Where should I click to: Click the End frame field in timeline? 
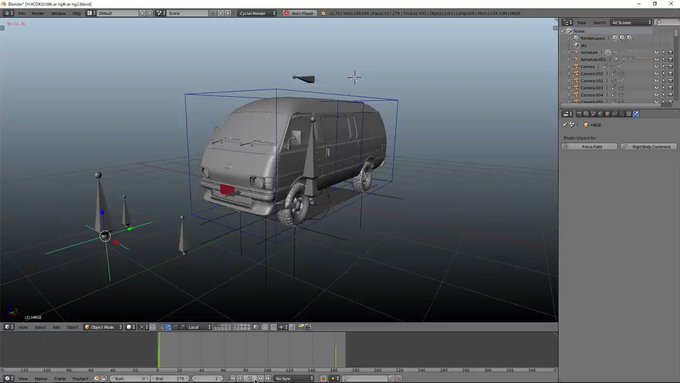(170, 379)
